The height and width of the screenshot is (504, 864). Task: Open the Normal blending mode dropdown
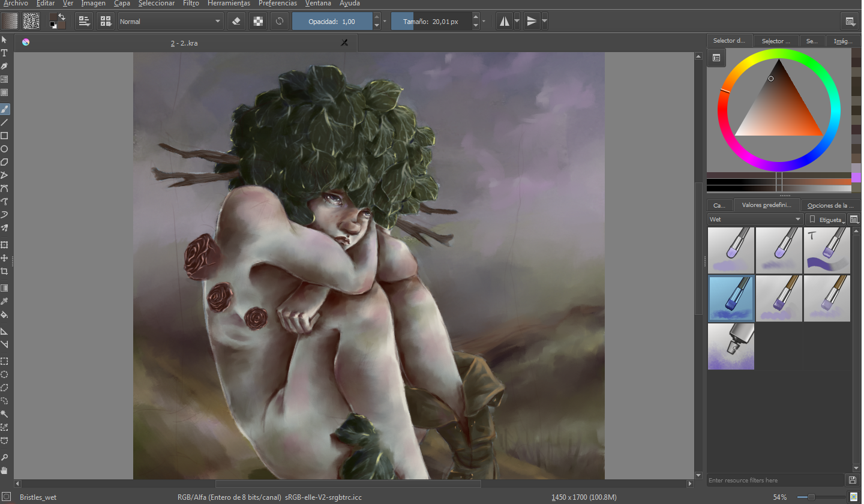(x=170, y=22)
